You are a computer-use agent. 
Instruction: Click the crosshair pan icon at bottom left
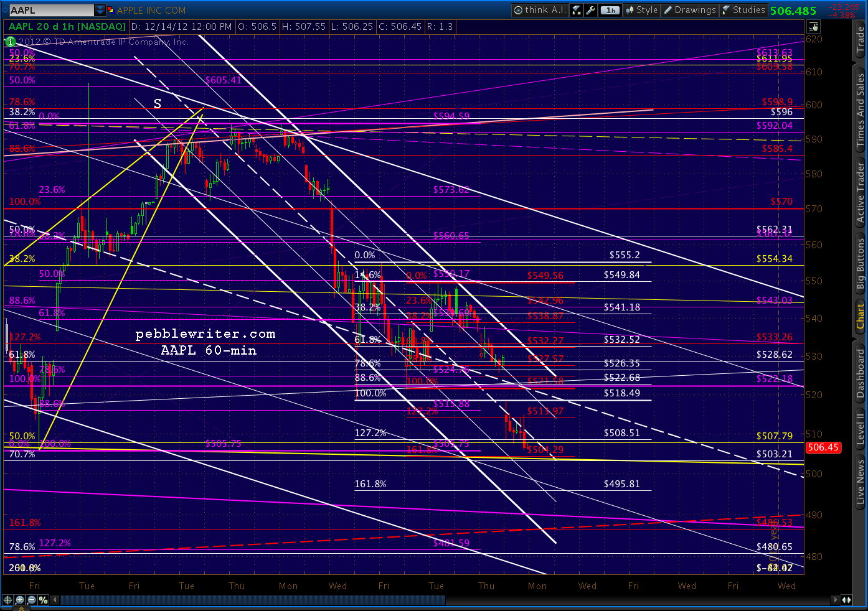[x=7, y=600]
